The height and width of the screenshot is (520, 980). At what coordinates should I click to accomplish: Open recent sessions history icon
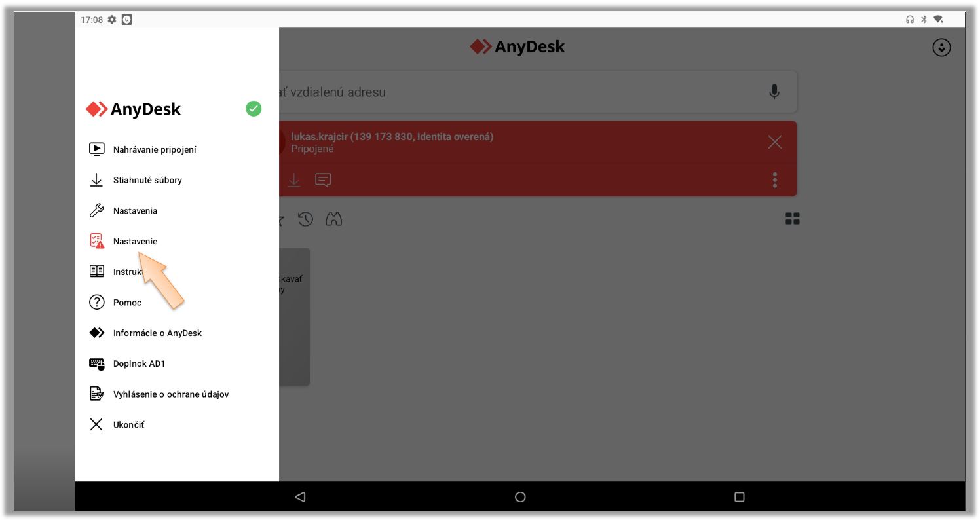tap(305, 219)
